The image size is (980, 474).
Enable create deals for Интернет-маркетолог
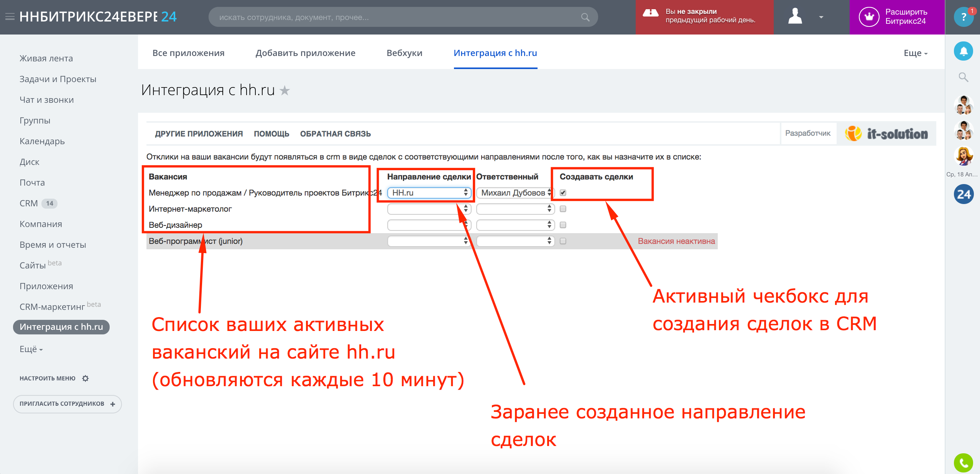pos(563,209)
